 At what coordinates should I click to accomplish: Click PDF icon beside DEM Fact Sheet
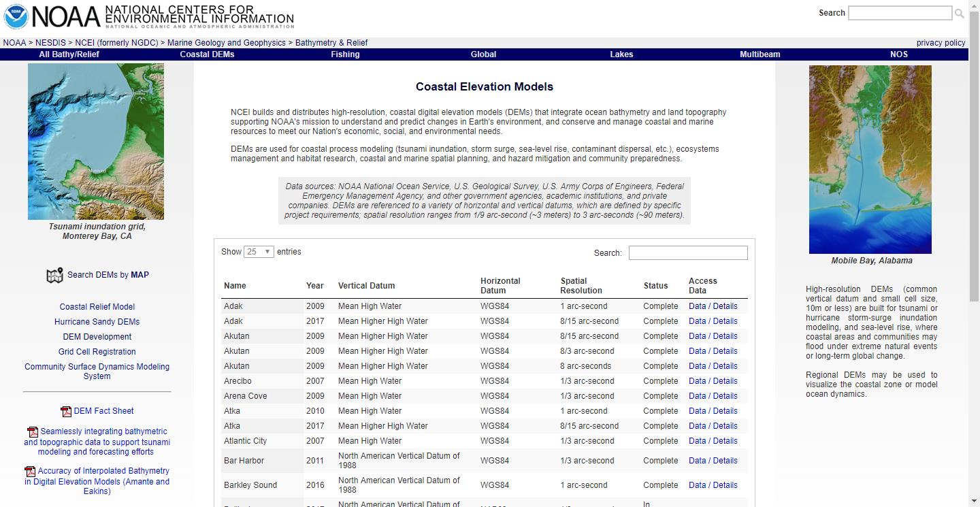click(66, 411)
